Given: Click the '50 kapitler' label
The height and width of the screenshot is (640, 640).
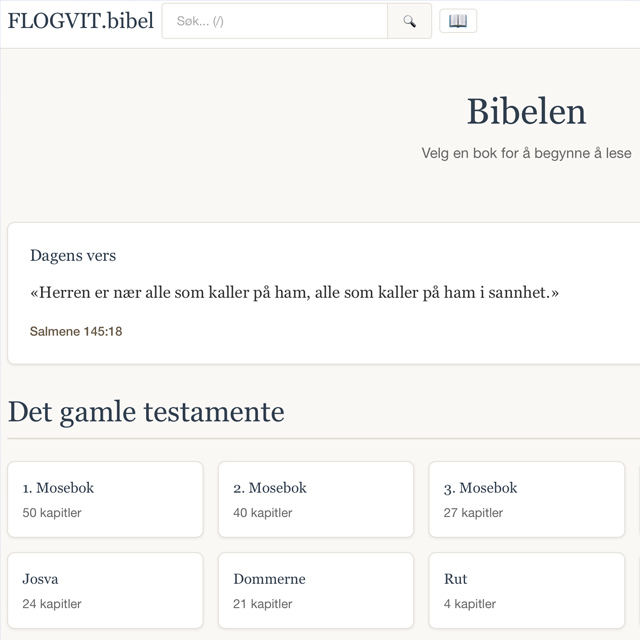Looking at the screenshot, I should click(52, 513).
